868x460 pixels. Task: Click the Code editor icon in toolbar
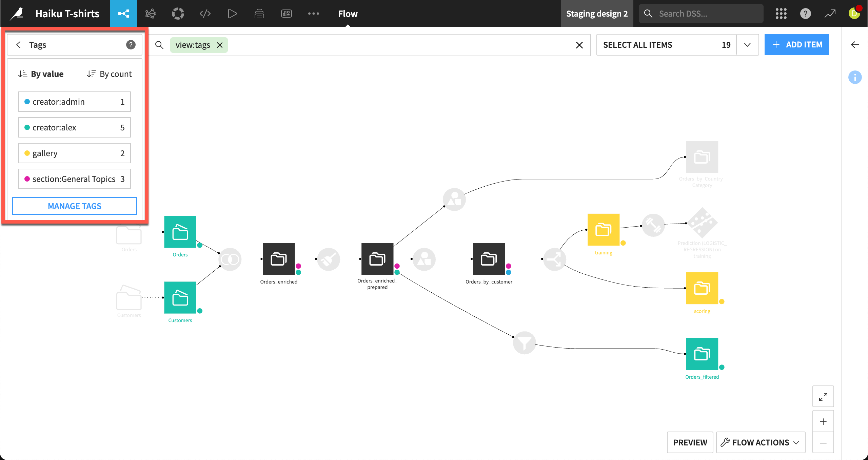pyautogui.click(x=204, y=14)
